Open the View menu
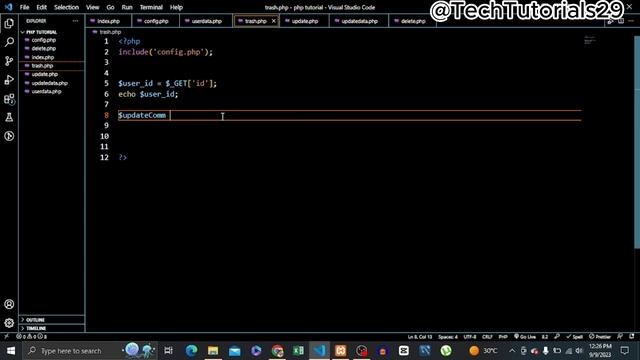 coord(93,7)
